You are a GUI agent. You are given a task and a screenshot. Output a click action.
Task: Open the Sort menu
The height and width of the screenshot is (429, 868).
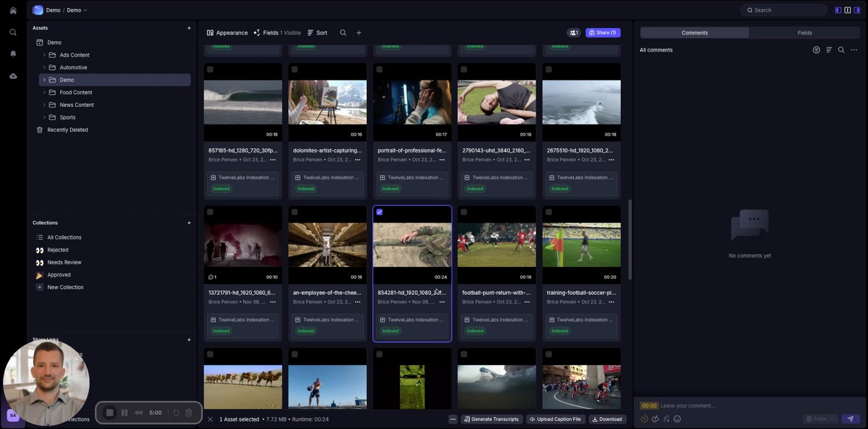coord(317,33)
